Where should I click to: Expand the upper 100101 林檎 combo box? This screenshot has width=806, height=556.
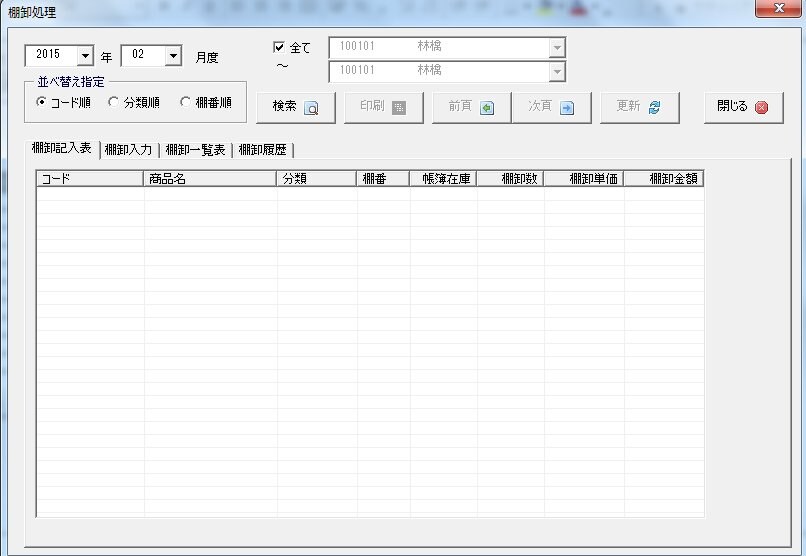tap(557, 48)
